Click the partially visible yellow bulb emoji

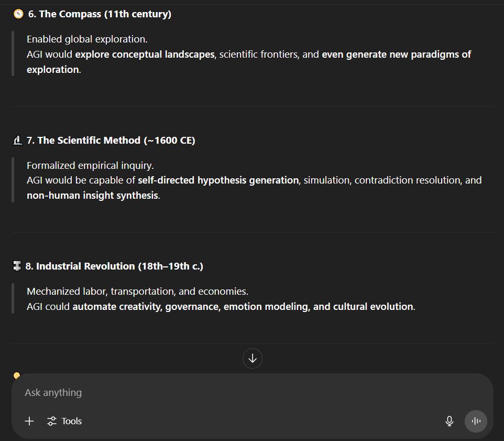pos(17,375)
